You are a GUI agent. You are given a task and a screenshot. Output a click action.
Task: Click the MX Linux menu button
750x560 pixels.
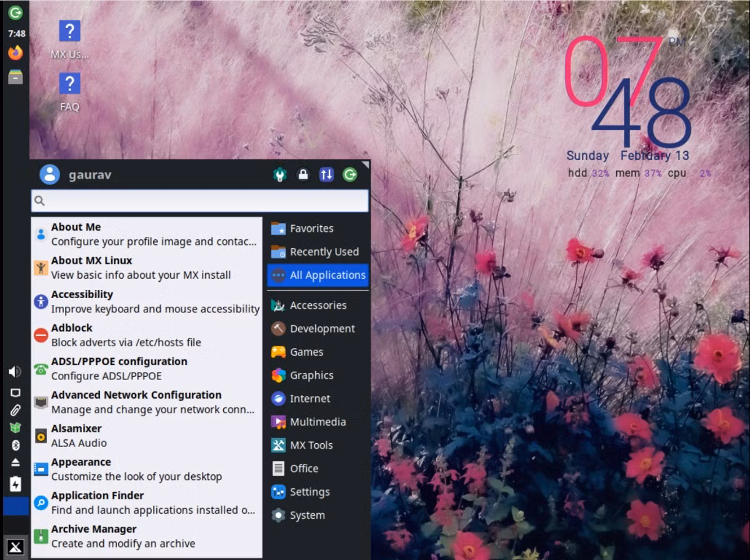point(16,547)
